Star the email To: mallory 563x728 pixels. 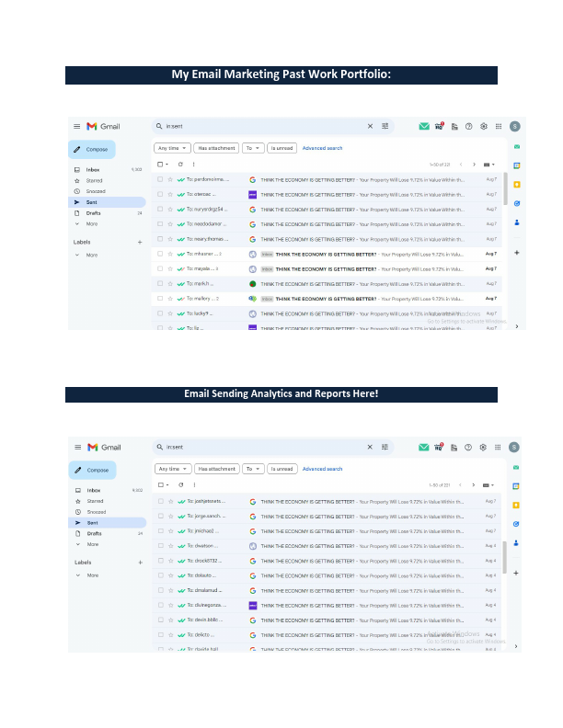pos(170,299)
